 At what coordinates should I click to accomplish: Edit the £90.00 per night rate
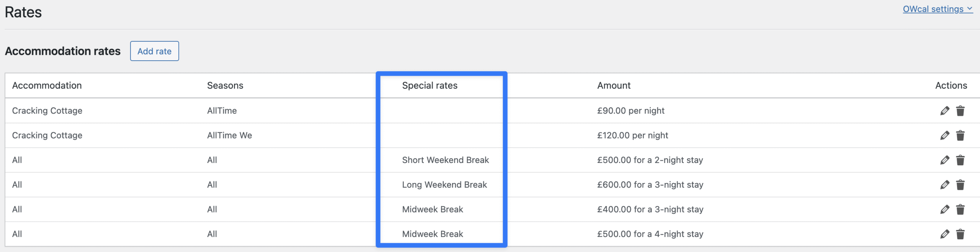[x=944, y=111]
